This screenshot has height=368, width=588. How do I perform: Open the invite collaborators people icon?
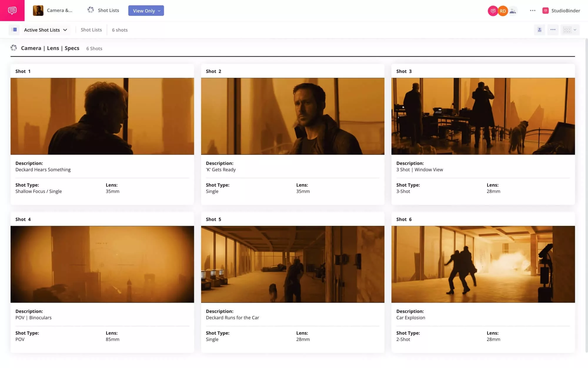coord(513,11)
